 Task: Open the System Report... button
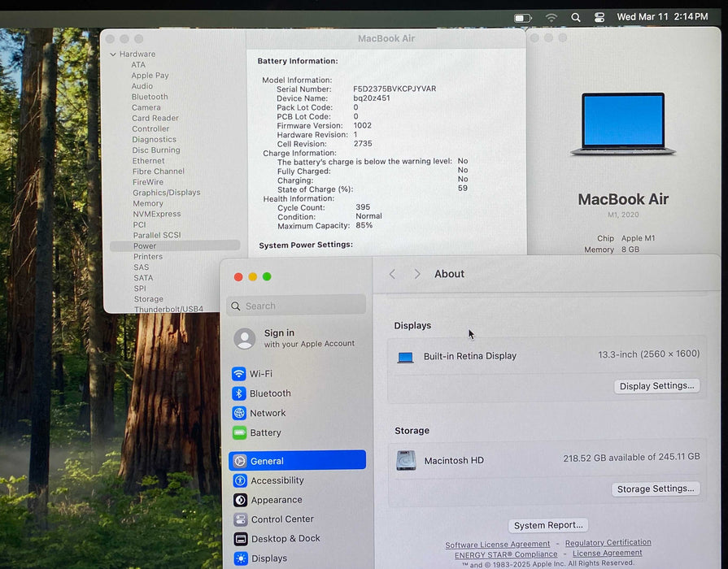(548, 525)
